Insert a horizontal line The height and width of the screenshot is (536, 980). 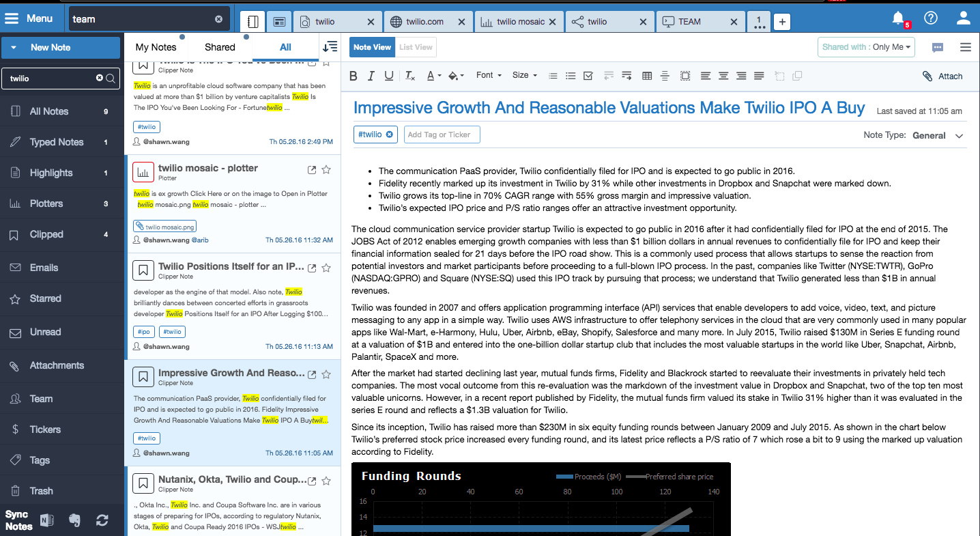click(x=665, y=76)
